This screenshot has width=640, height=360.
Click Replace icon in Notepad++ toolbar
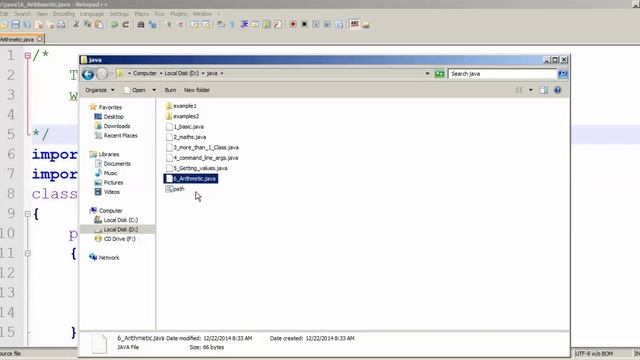click(153, 24)
